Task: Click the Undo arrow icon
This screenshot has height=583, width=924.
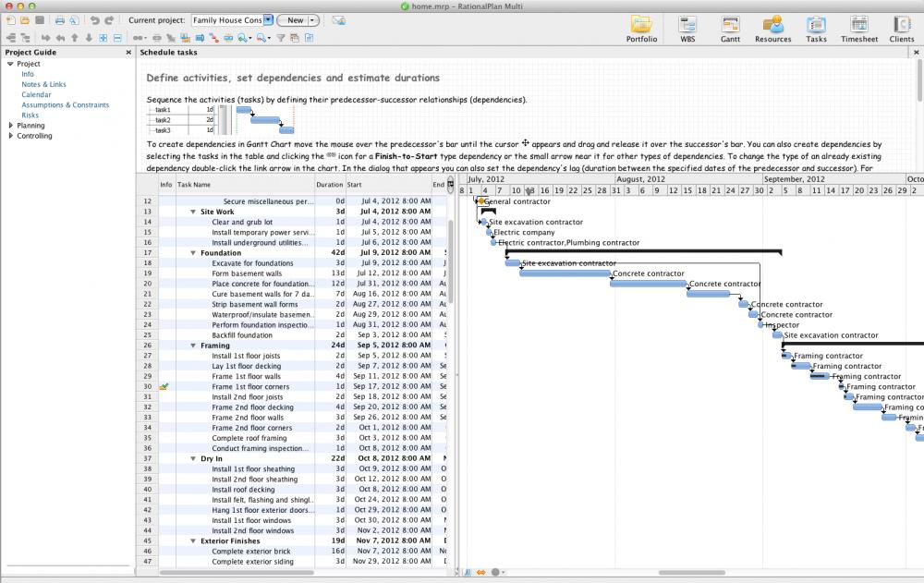Action: [96, 18]
